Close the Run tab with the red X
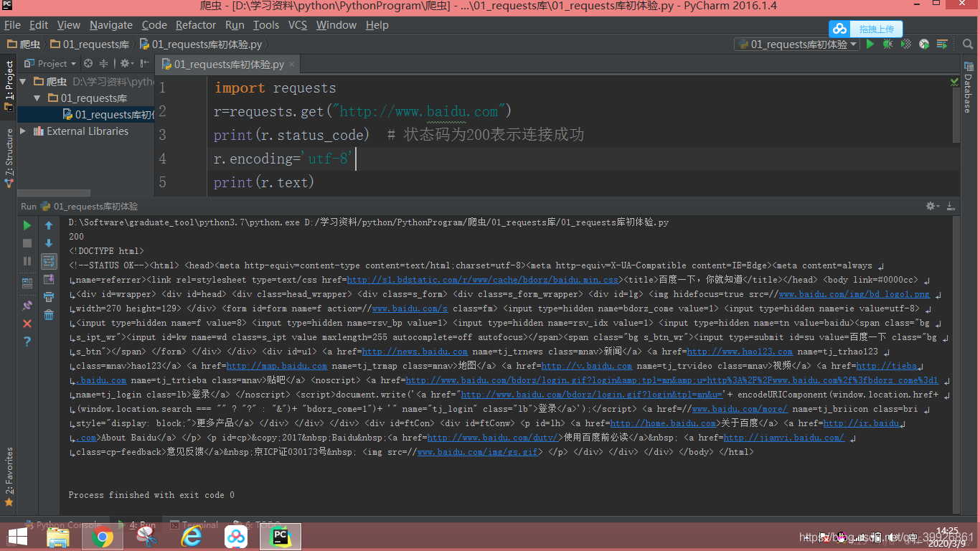Screen dimensions: 980x551 [27, 324]
